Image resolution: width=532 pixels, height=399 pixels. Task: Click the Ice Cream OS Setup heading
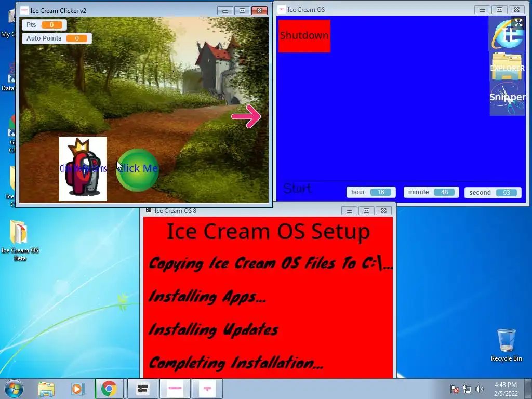pos(269,232)
